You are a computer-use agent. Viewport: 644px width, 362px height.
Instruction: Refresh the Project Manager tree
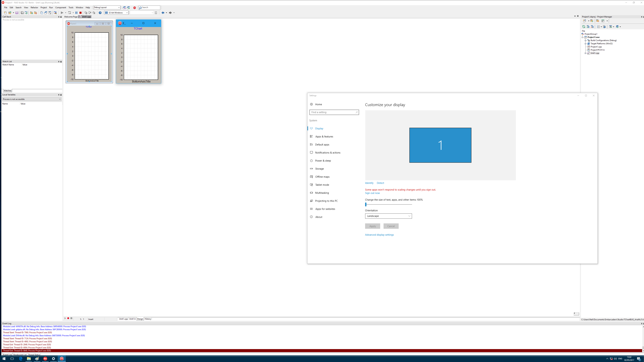click(584, 26)
